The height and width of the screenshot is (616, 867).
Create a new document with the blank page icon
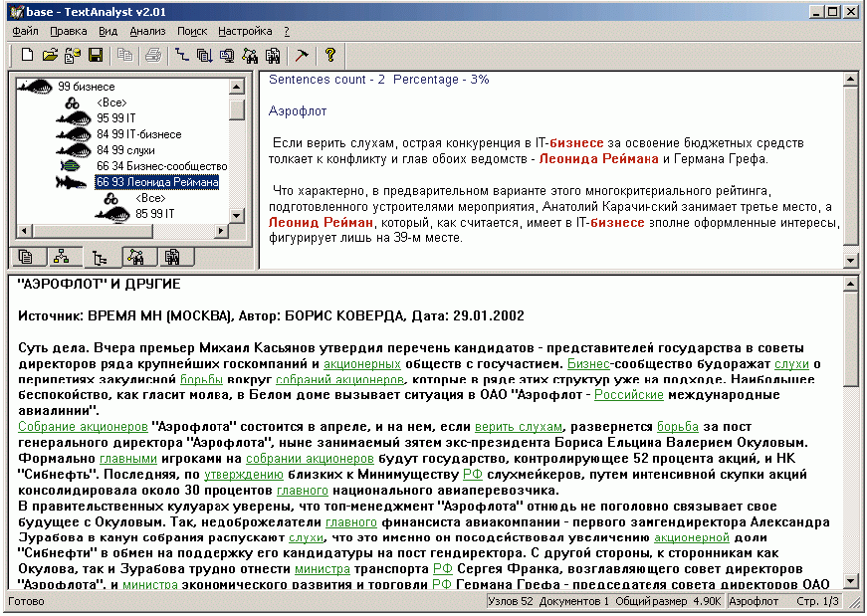27,55
